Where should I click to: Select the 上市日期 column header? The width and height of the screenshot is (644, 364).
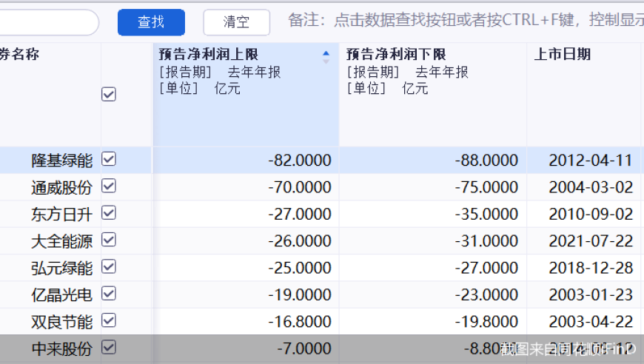tap(584, 95)
